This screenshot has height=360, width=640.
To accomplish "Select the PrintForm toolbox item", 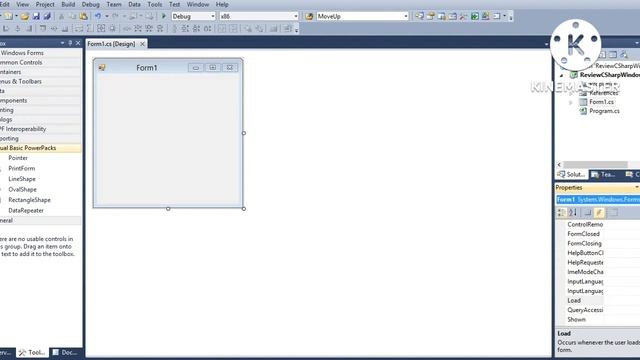I will tap(22, 168).
